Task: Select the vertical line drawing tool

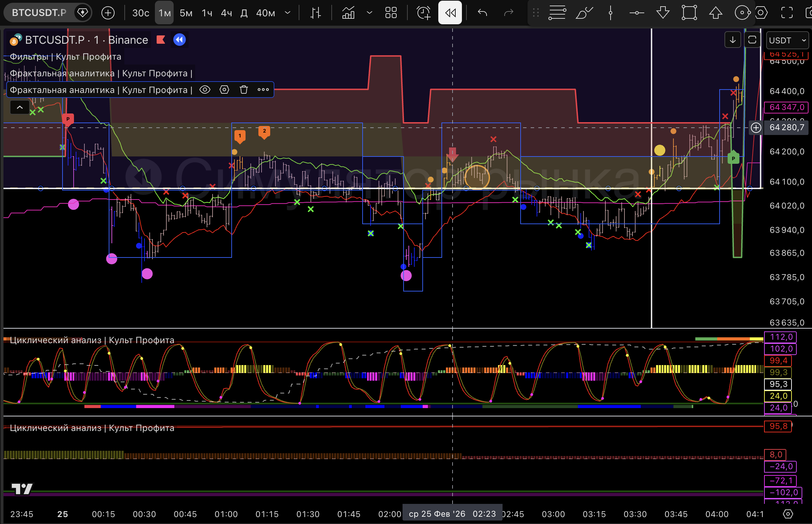Action: click(x=610, y=13)
